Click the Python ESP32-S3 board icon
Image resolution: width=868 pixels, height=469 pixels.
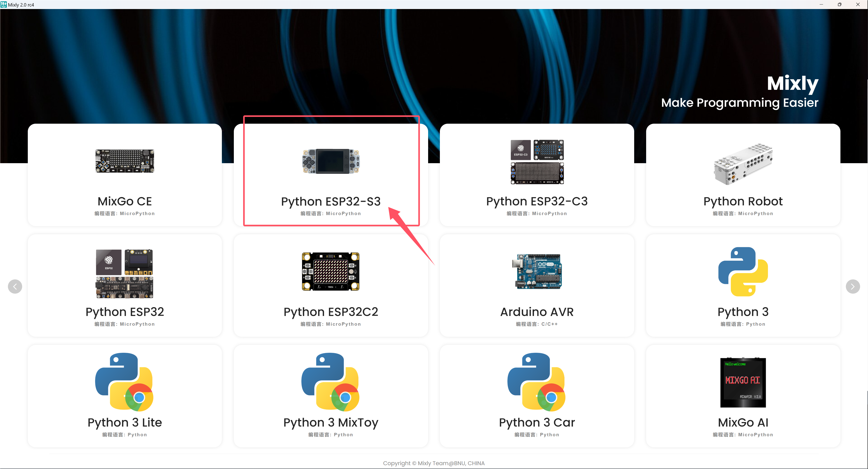(331, 162)
